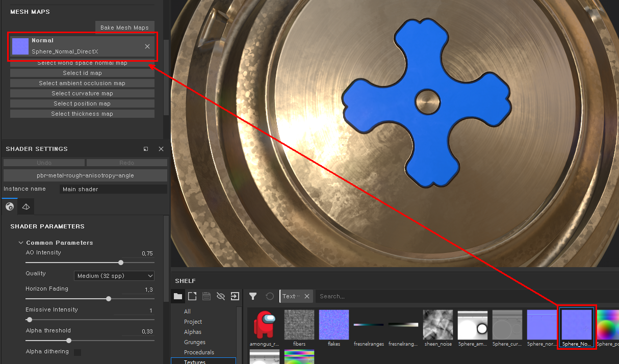Select the fibers texture thumbnail
619x364 pixels.
299,325
